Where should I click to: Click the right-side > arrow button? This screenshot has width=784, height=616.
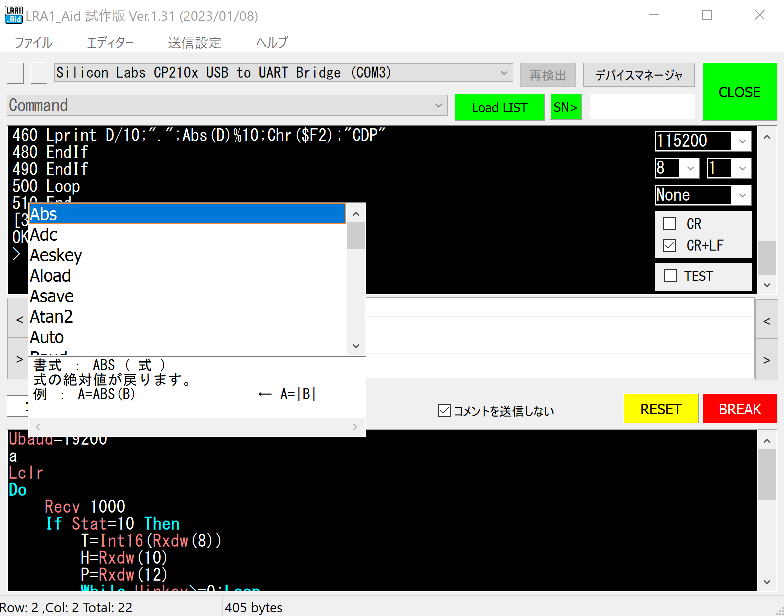[x=766, y=359]
